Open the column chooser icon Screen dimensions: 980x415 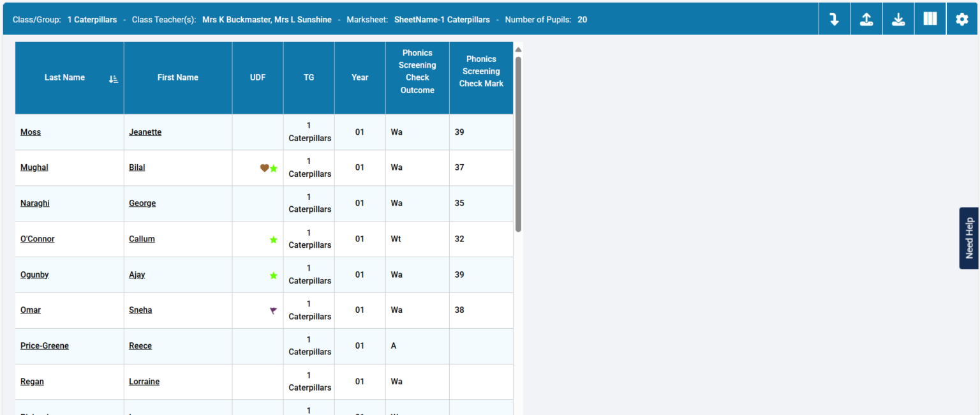pyautogui.click(x=930, y=19)
